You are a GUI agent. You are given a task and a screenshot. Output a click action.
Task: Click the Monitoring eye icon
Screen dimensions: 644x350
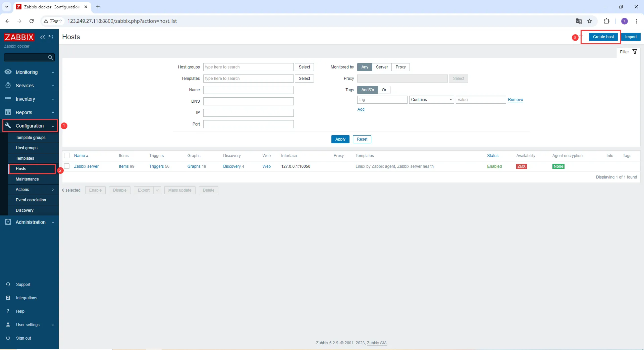[x=8, y=72]
